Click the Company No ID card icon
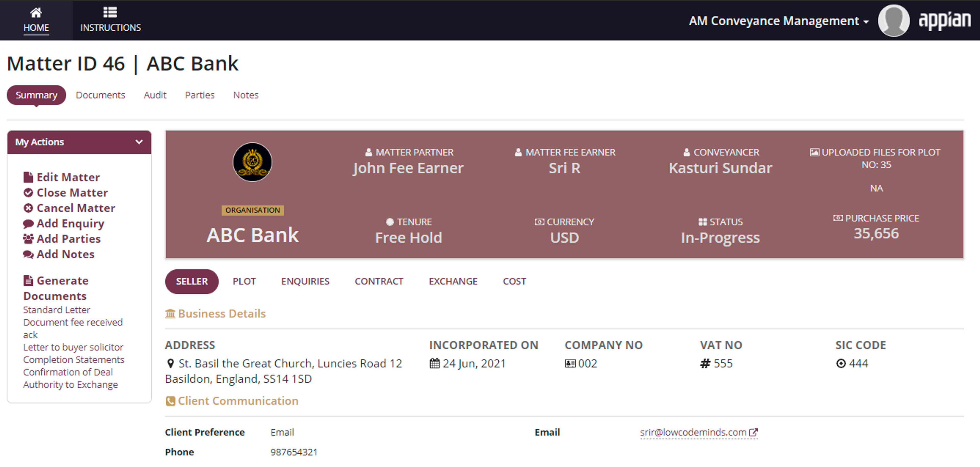The image size is (980, 467). point(570,363)
